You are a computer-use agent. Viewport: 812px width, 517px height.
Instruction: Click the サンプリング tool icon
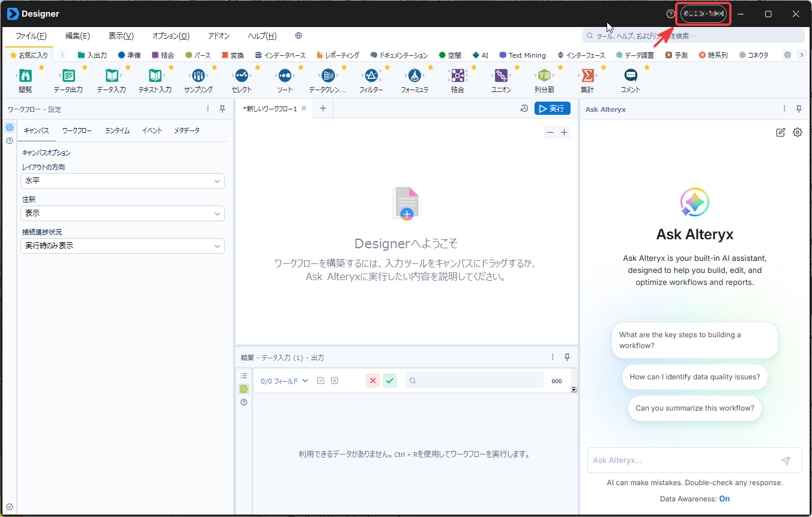[198, 76]
